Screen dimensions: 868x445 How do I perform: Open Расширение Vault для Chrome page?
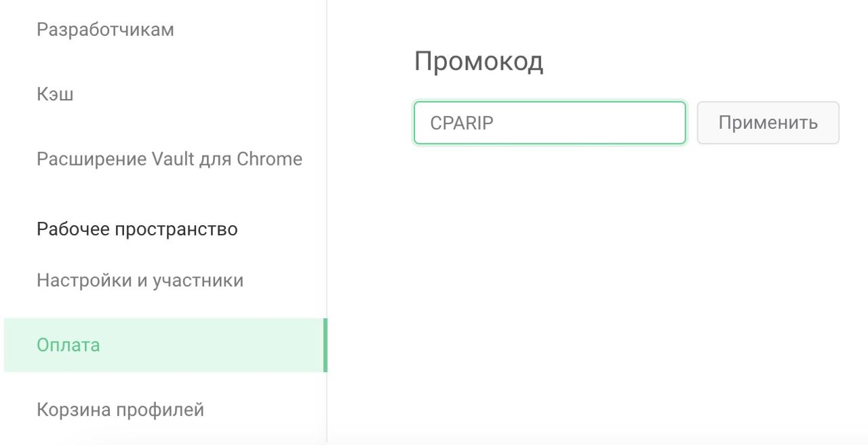[170, 159]
